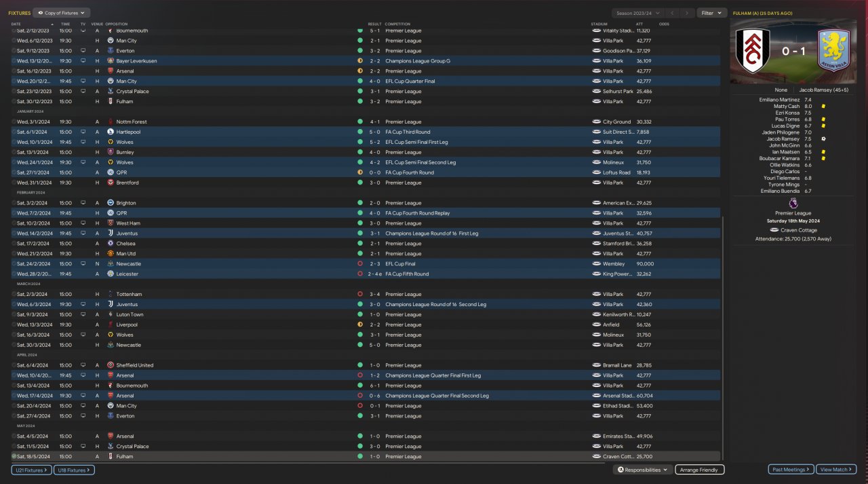Click the yellow card icon beside Matty Cash

click(x=823, y=106)
